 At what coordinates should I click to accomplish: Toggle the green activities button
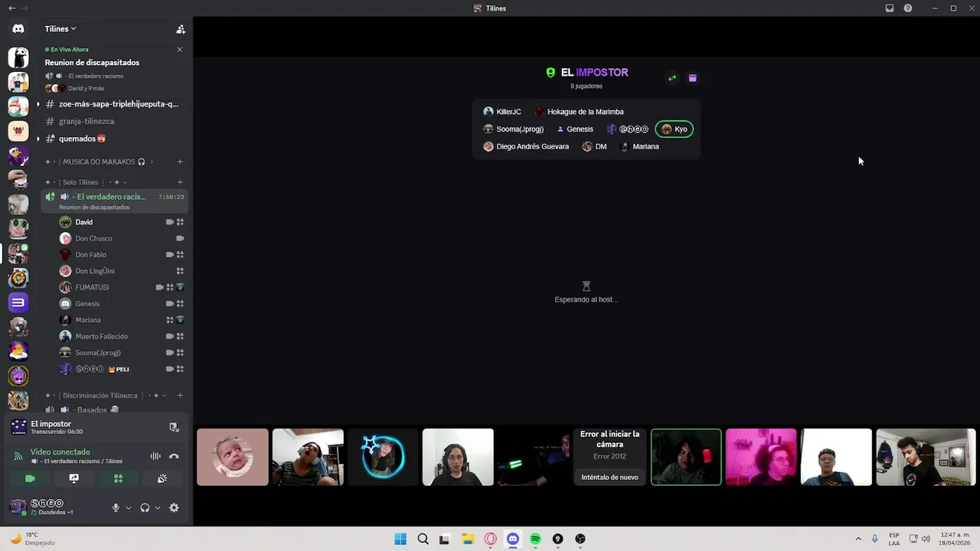(118, 478)
